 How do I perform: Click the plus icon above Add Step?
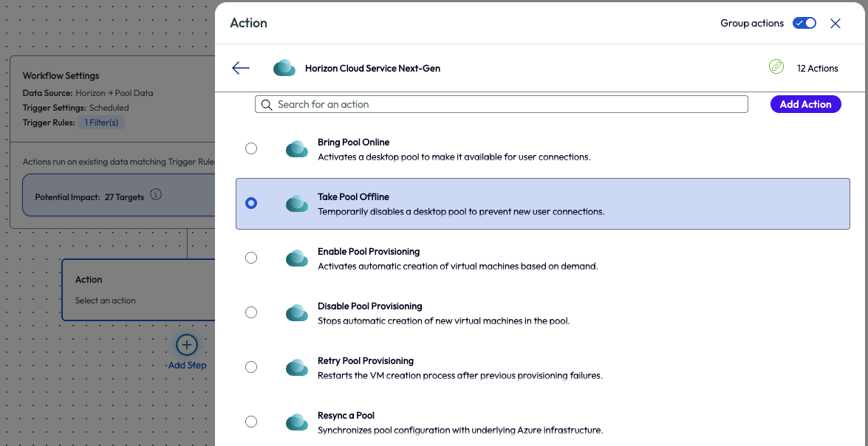pyautogui.click(x=187, y=345)
